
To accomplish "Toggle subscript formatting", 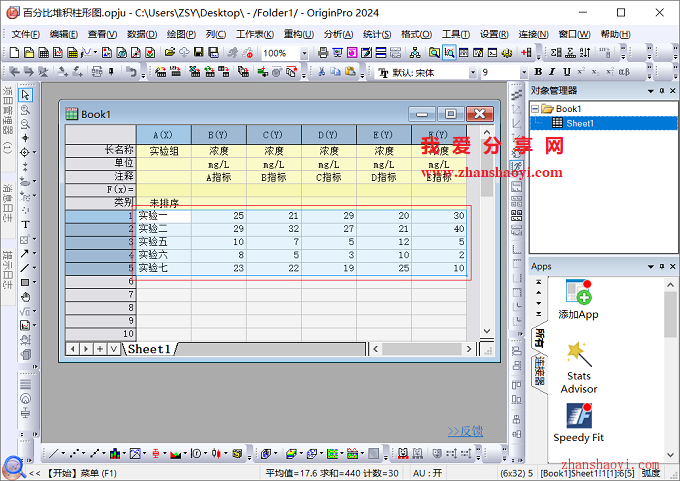I will click(x=595, y=72).
